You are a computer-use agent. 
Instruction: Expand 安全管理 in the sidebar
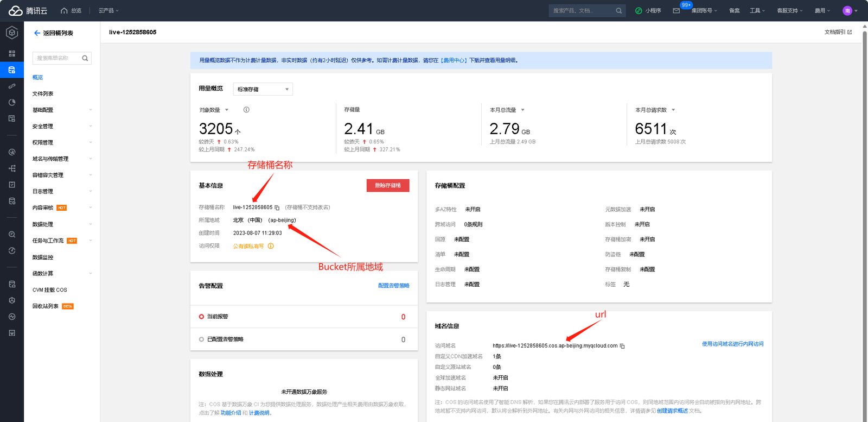tap(62, 127)
